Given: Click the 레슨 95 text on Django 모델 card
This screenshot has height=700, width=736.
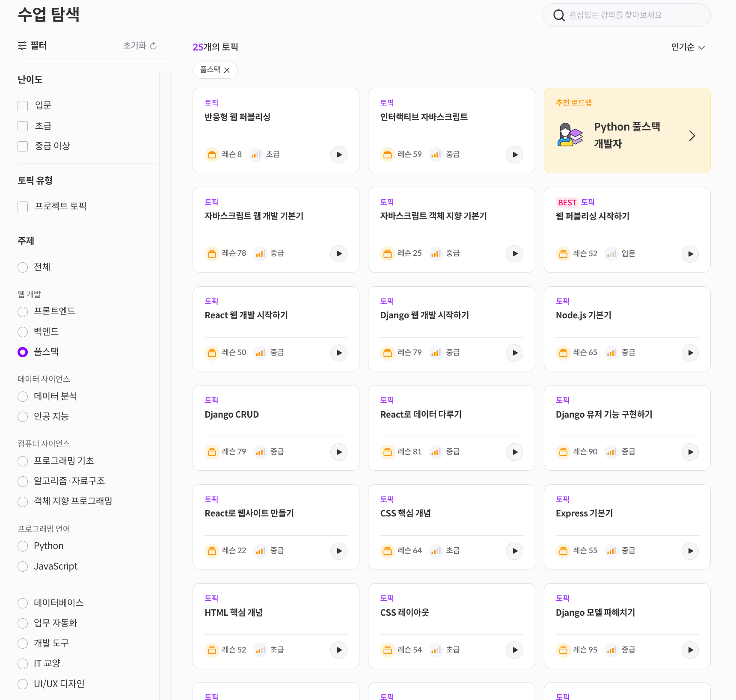Looking at the screenshot, I should [x=585, y=650].
